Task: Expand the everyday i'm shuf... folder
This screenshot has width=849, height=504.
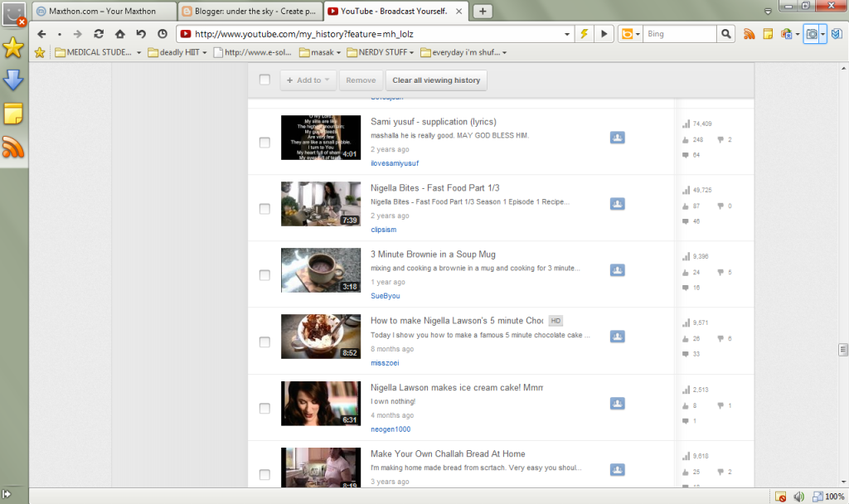Action: pyautogui.click(x=505, y=52)
